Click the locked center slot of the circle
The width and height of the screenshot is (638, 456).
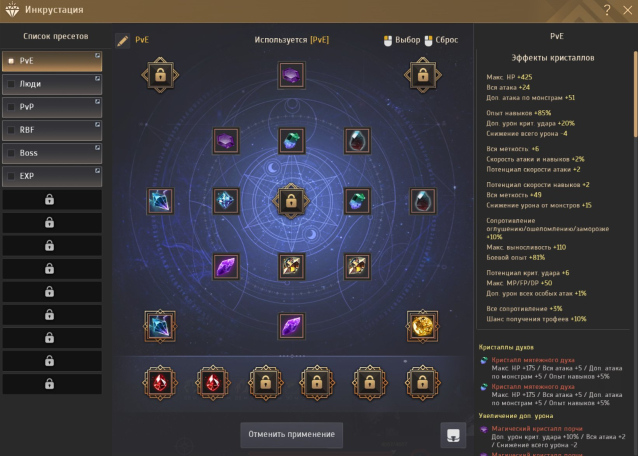[x=291, y=201]
